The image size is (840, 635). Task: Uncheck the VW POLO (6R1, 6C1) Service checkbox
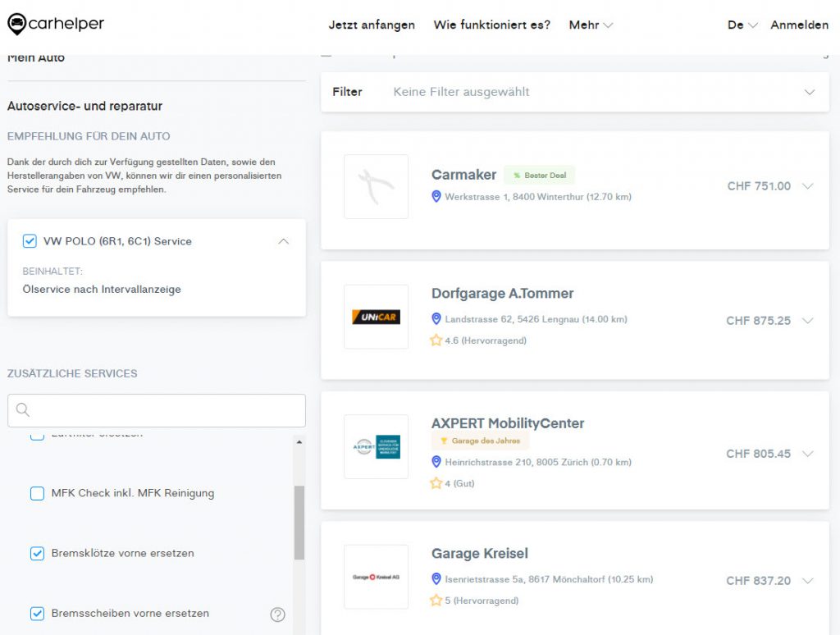(30, 241)
